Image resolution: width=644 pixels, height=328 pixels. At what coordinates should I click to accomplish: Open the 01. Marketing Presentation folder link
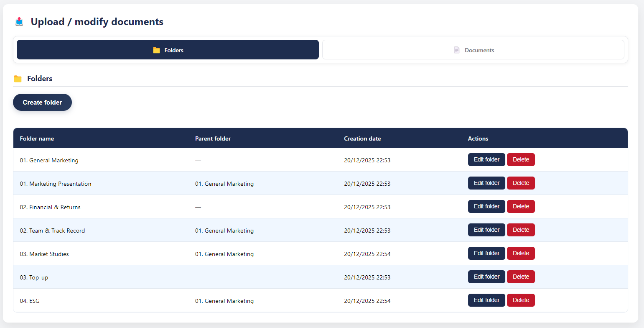pos(55,184)
